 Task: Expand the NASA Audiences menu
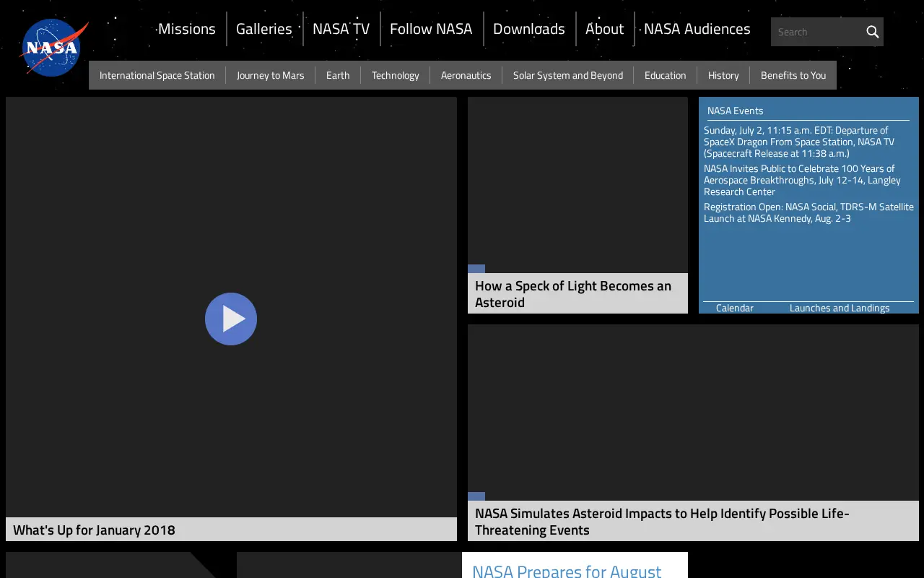pyautogui.click(x=697, y=29)
